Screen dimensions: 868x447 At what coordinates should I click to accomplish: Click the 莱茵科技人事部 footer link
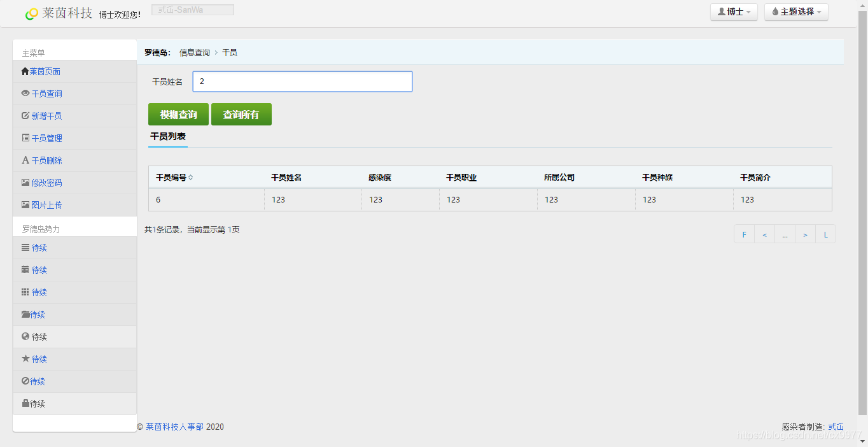174,427
